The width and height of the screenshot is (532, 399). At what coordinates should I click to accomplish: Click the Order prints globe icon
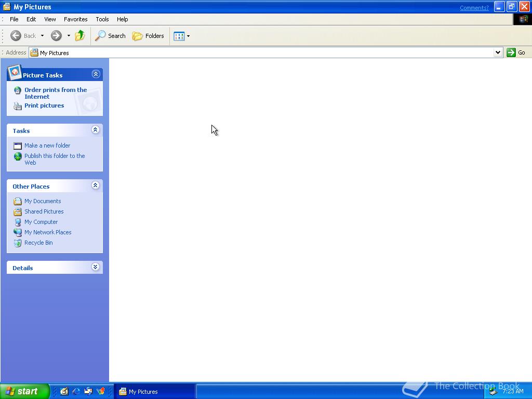[18, 90]
